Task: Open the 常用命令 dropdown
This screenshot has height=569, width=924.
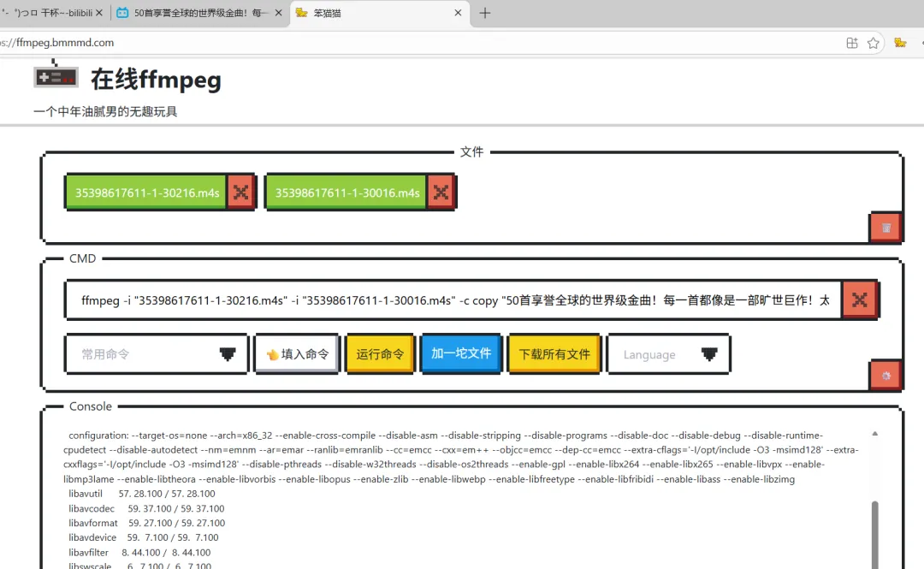Action: (157, 354)
